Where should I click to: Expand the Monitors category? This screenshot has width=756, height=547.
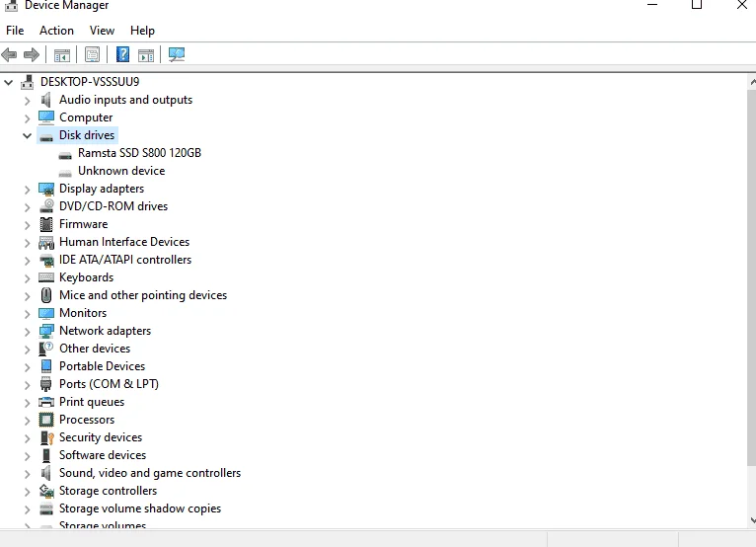(x=27, y=314)
